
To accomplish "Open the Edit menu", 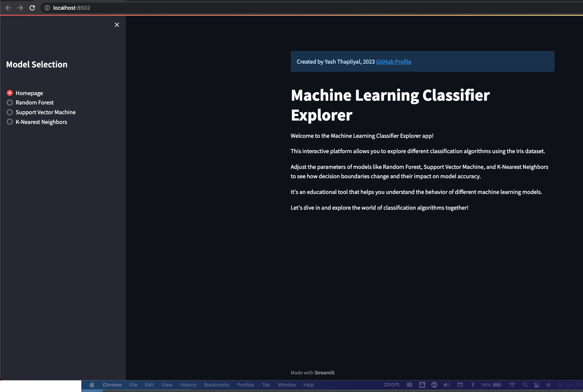I will [x=149, y=385].
